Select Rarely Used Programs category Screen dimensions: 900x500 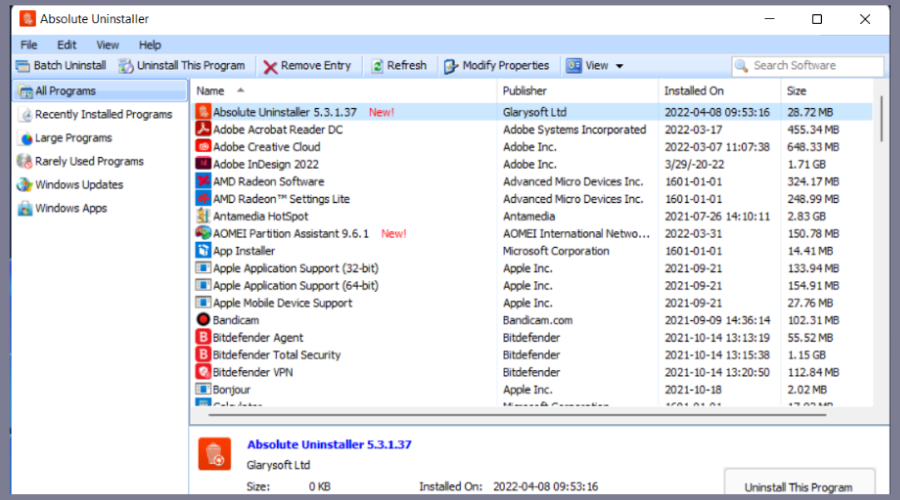tap(89, 161)
